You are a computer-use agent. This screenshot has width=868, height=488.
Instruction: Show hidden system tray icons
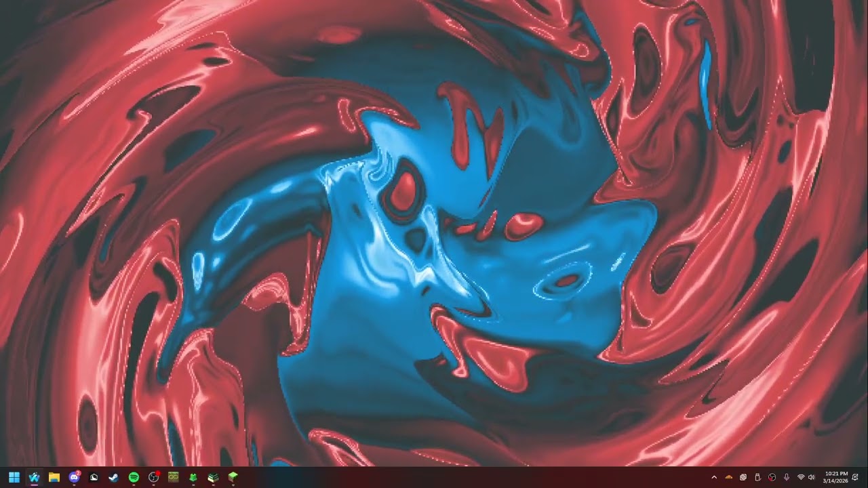click(714, 477)
